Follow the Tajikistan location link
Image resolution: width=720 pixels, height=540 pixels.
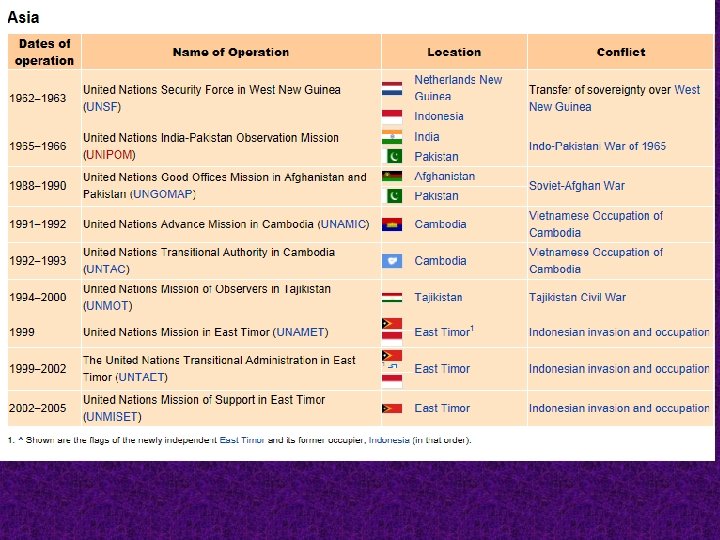coord(438,298)
